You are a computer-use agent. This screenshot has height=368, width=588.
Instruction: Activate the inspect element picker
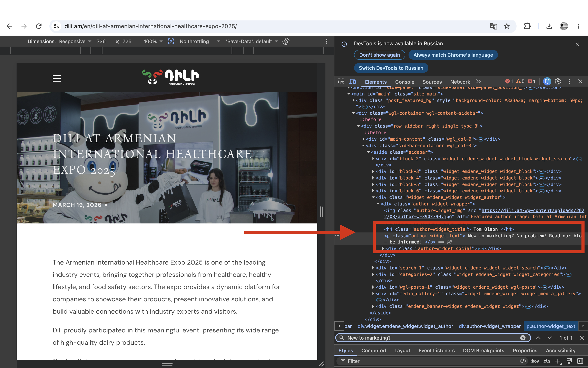tap(341, 82)
